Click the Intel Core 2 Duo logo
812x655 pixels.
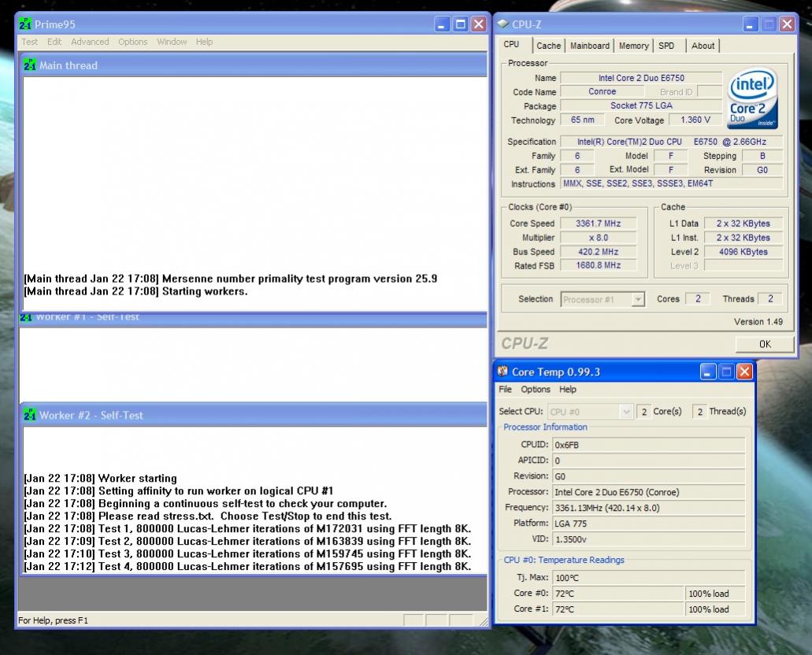tap(752, 98)
